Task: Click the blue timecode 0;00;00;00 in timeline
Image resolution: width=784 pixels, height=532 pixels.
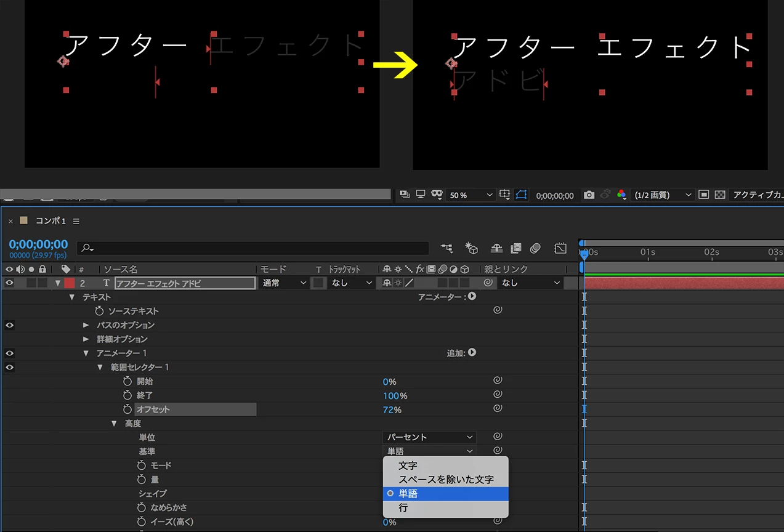Action: tap(38, 244)
